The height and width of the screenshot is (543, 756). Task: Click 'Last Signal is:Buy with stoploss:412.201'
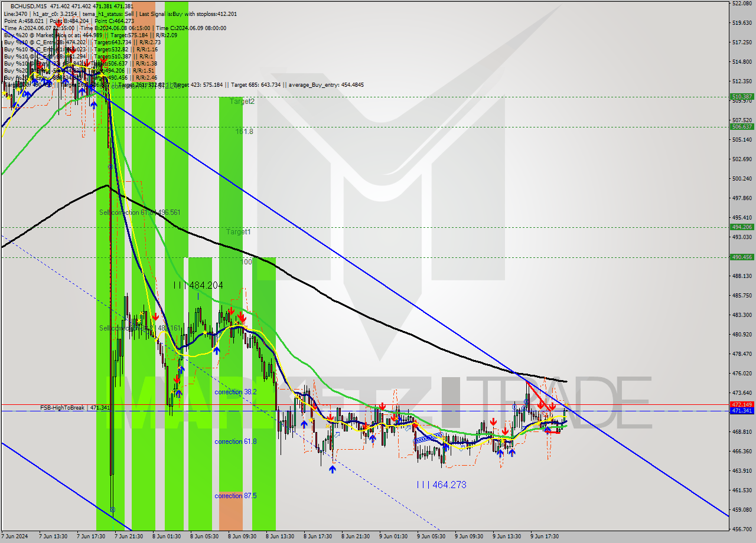(x=188, y=13)
